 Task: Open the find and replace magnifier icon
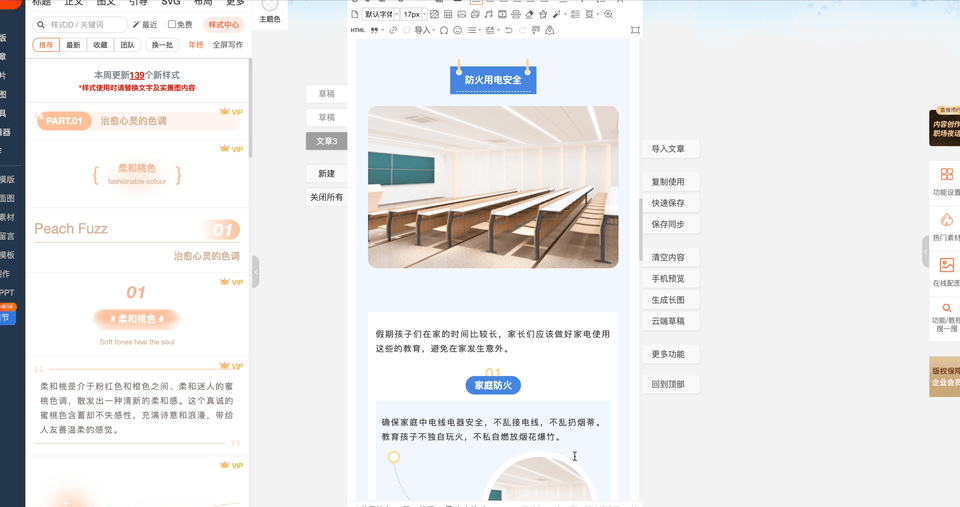pos(608,14)
